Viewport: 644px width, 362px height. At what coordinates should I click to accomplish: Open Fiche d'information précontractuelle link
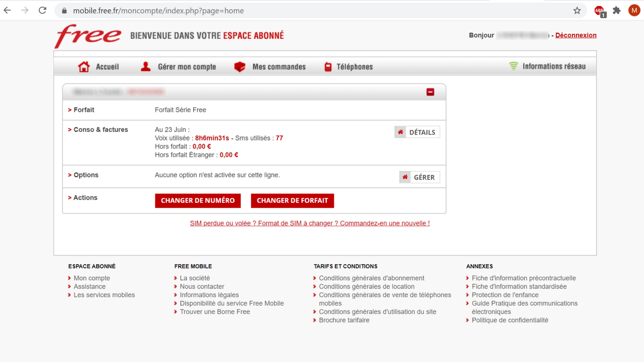tap(524, 278)
